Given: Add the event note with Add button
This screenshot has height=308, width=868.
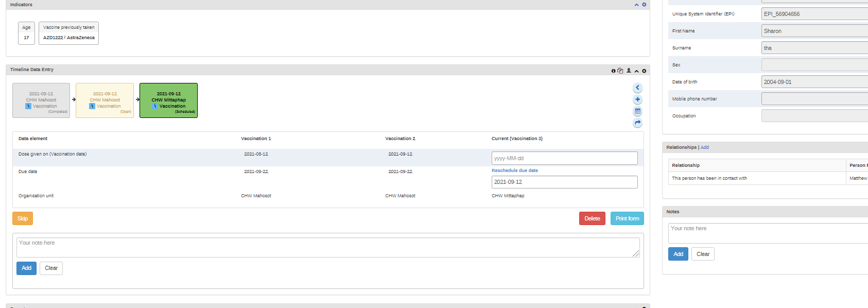Looking at the screenshot, I should [x=26, y=268].
